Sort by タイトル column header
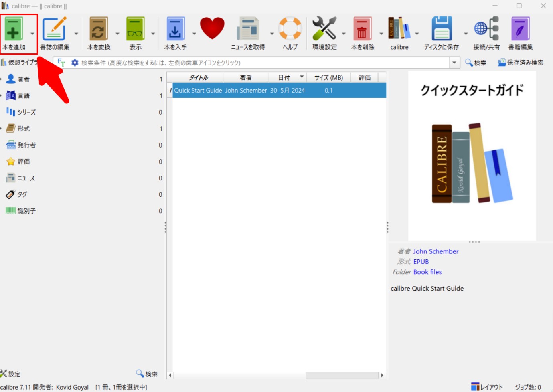Screen dimensions: 553x392 point(198,77)
